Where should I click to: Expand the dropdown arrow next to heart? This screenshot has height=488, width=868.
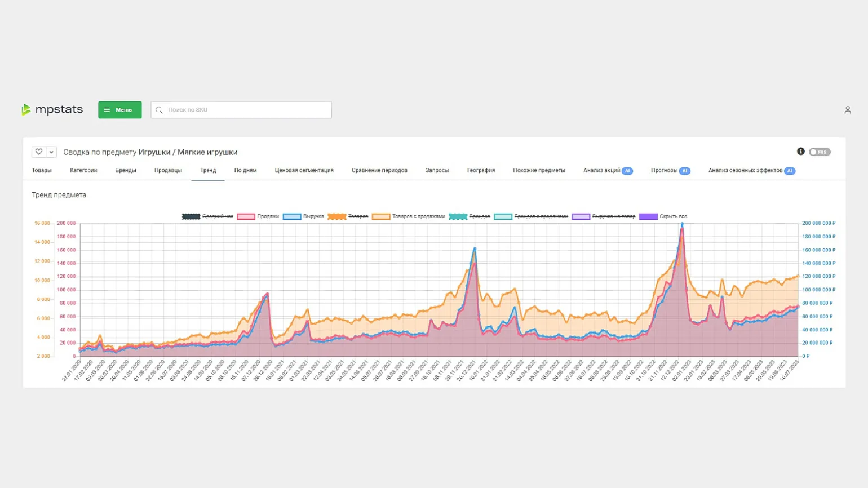point(51,152)
